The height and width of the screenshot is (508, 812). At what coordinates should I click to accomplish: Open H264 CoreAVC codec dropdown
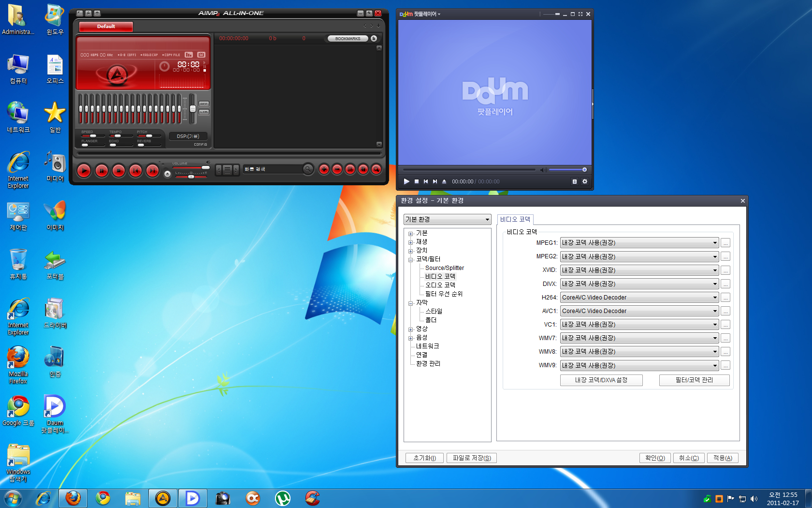pyautogui.click(x=639, y=298)
